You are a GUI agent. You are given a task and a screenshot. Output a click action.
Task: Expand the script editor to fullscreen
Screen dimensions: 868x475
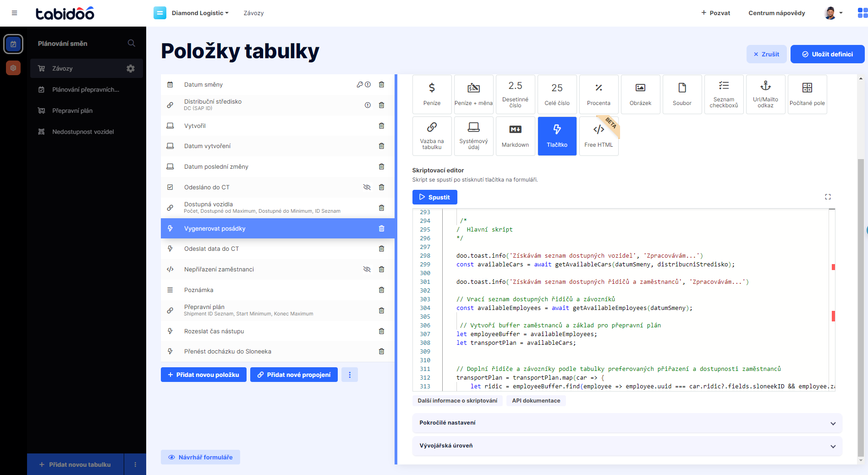(828, 197)
